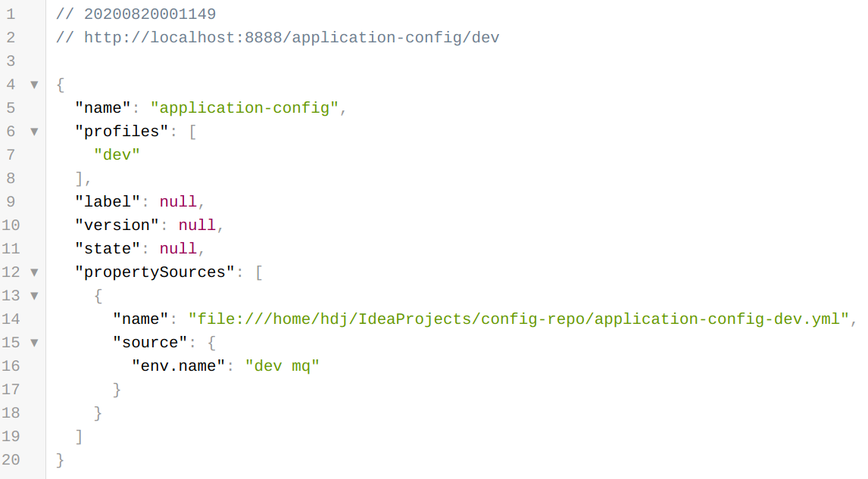Image resolution: width=868 pixels, height=479 pixels.
Task: Collapse the "profiles" array arrow
Action: point(34,132)
